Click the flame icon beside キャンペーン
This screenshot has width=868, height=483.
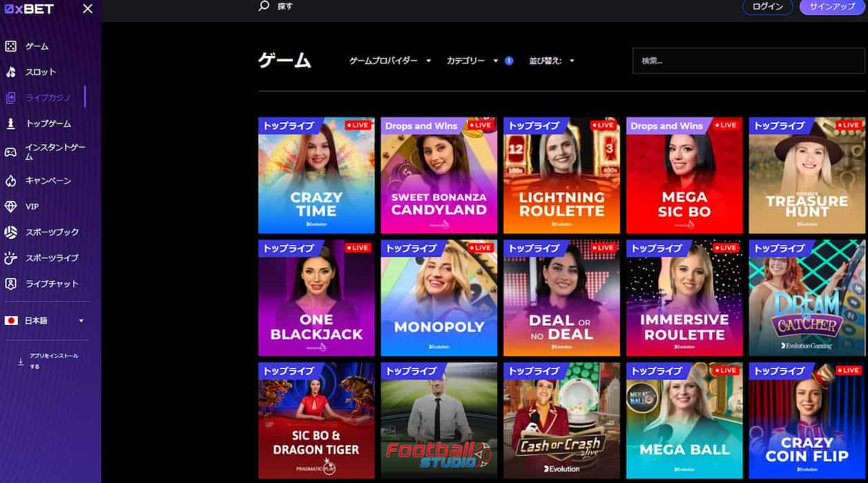point(10,181)
